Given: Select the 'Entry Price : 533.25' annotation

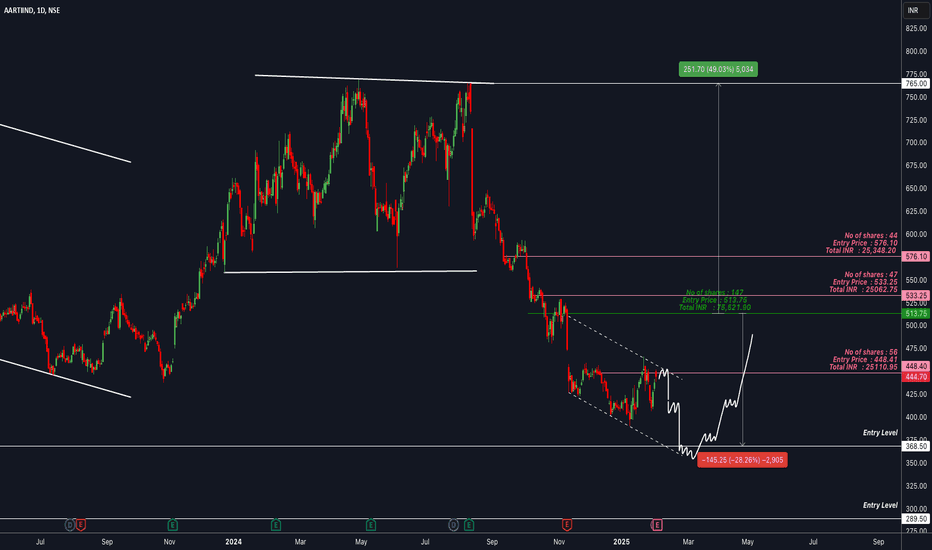Looking at the screenshot, I should pyautogui.click(x=865, y=282).
